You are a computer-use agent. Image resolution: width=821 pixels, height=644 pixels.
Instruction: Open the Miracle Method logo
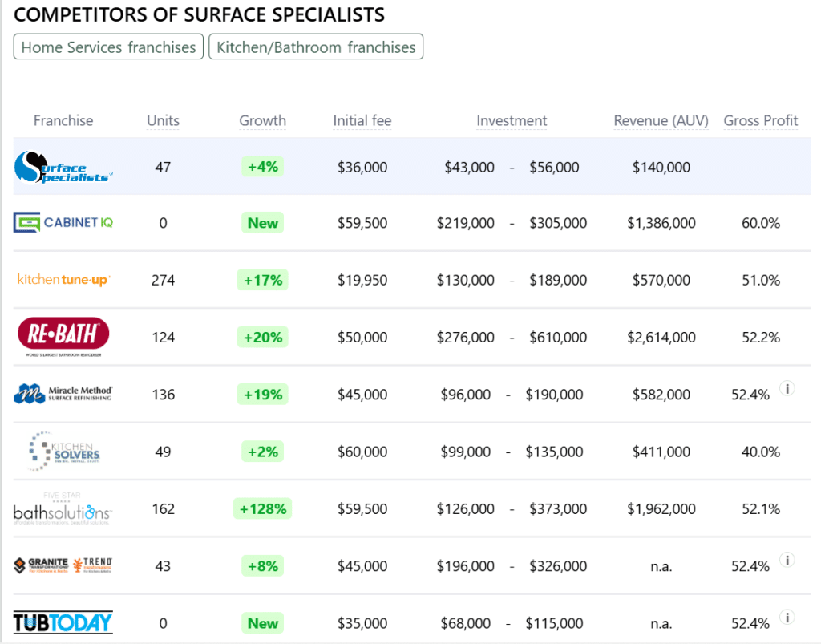click(63, 394)
